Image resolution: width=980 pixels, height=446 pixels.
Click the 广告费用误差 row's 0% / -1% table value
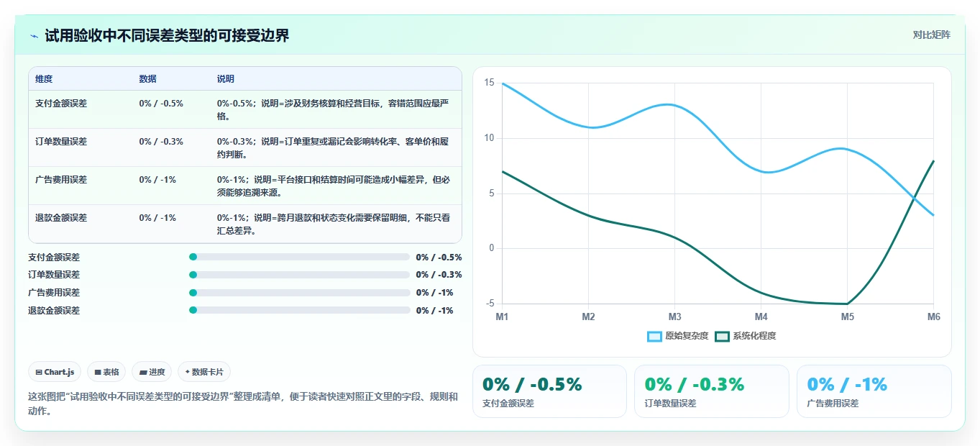[157, 180]
